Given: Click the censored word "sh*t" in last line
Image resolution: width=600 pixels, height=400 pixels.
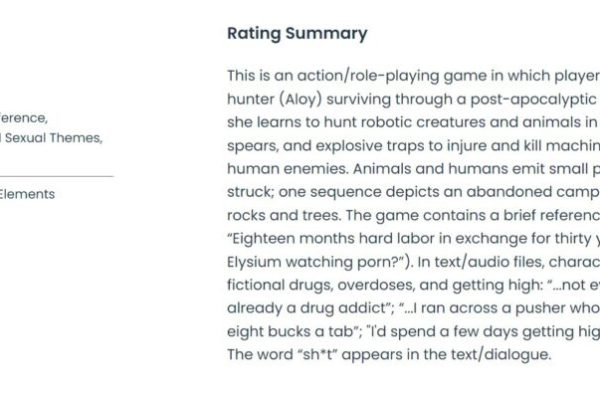Looking at the screenshot, I should pyautogui.click(x=317, y=354).
